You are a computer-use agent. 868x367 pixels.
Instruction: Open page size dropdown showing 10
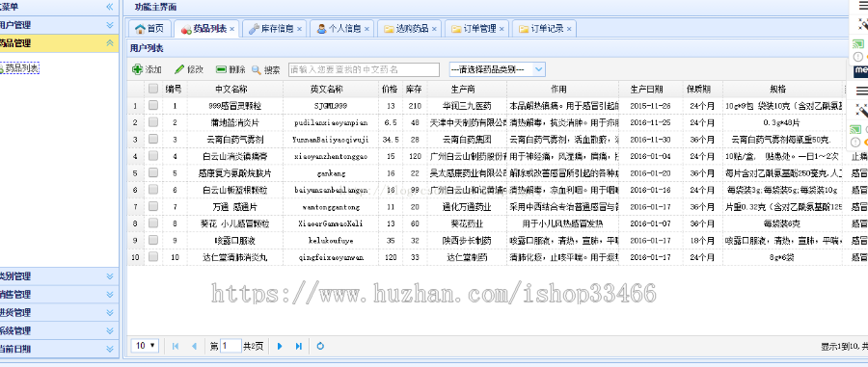pos(146,346)
